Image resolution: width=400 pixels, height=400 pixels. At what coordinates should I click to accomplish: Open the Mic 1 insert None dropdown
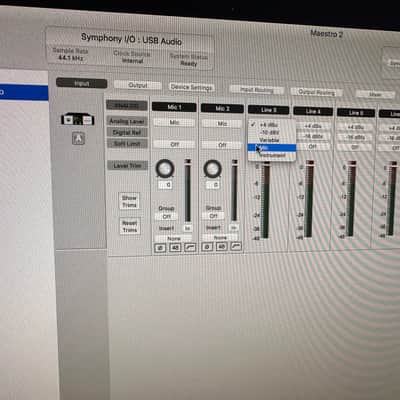point(174,238)
